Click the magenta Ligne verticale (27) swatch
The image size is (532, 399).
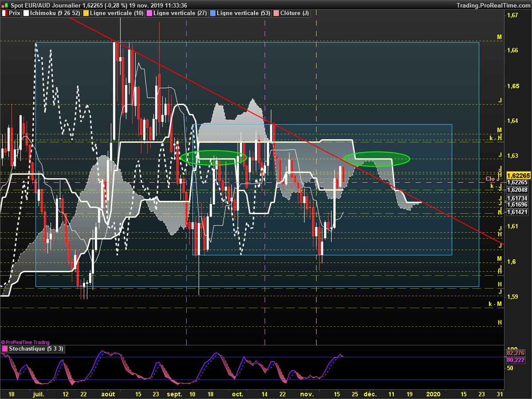[149, 13]
